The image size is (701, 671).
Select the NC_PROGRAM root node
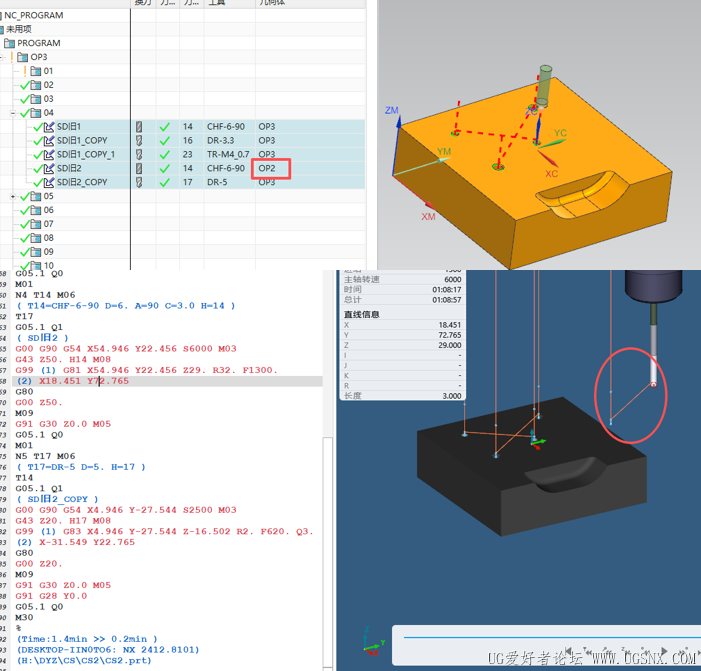pyautogui.click(x=33, y=15)
